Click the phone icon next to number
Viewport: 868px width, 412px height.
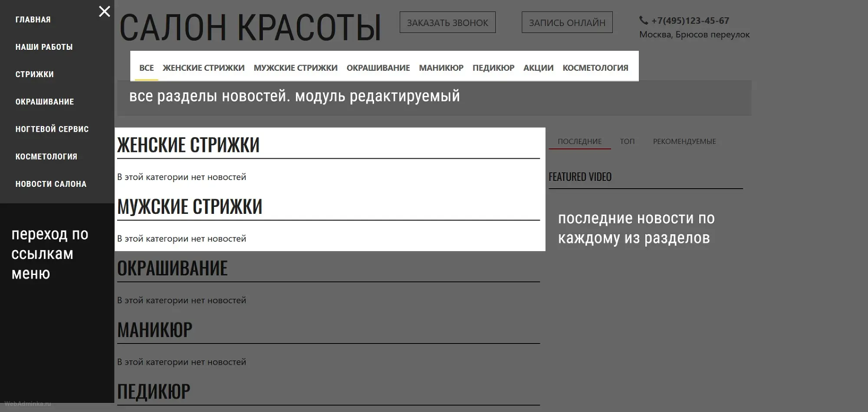click(x=643, y=20)
